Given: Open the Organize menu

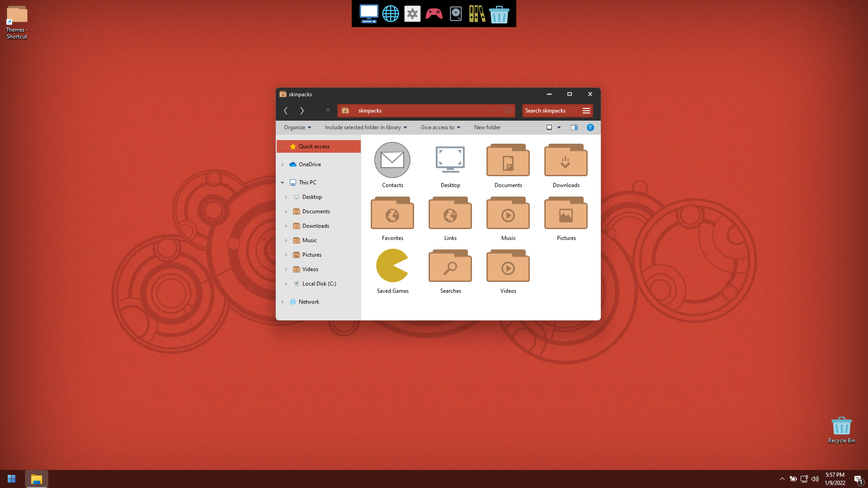Looking at the screenshot, I should click(297, 127).
